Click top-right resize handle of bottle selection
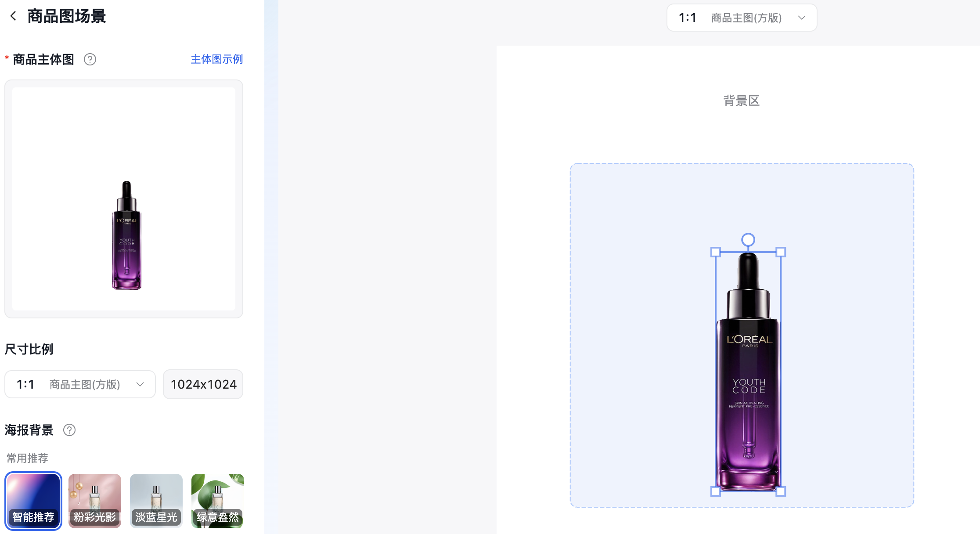 (x=781, y=252)
